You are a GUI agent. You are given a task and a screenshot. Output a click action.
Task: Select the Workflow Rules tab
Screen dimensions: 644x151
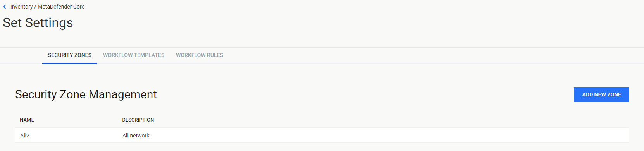pos(200,55)
